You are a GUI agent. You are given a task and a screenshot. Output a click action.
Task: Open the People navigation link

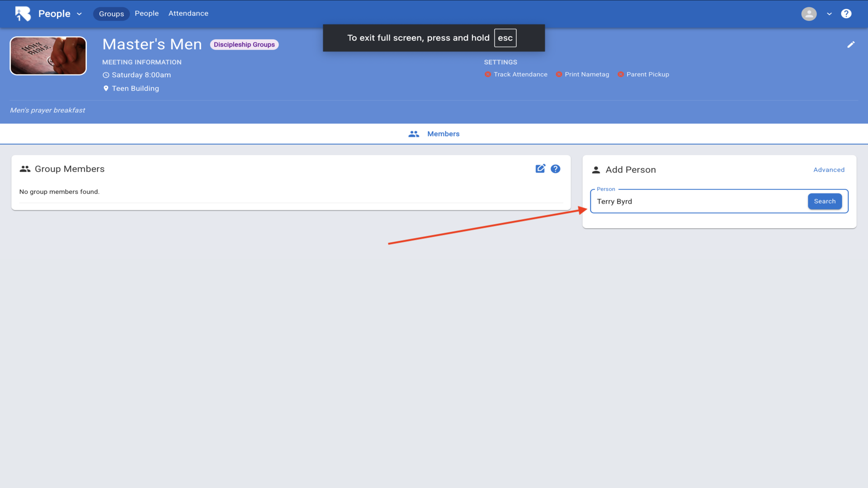146,14
